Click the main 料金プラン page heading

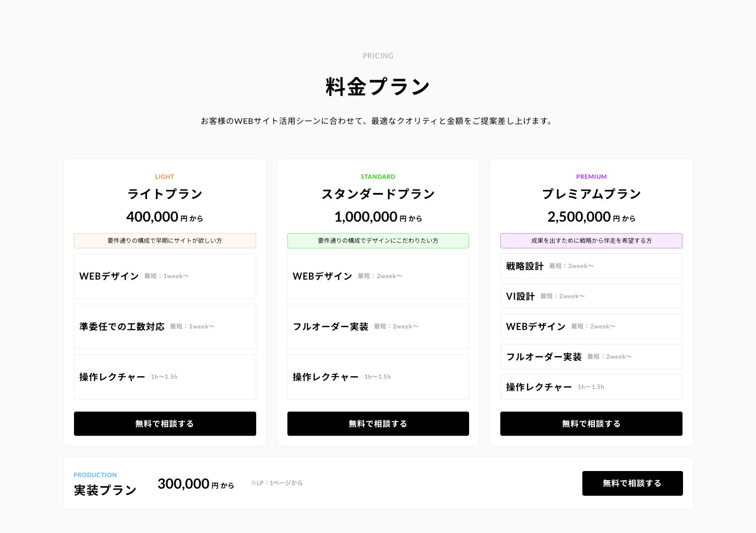pos(378,87)
